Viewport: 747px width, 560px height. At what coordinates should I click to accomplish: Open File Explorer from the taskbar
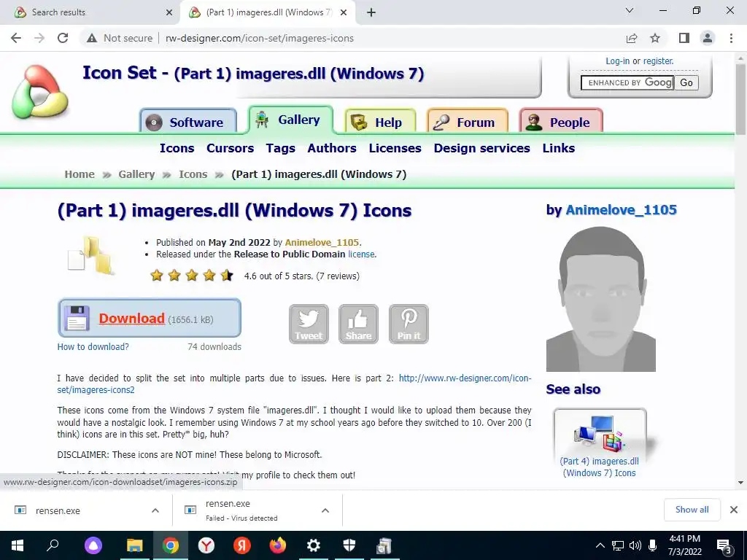point(135,545)
